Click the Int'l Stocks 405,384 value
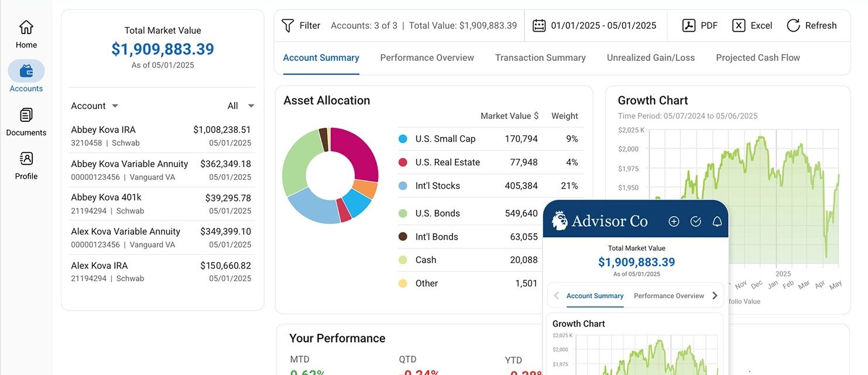868x375 pixels. pos(521,186)
